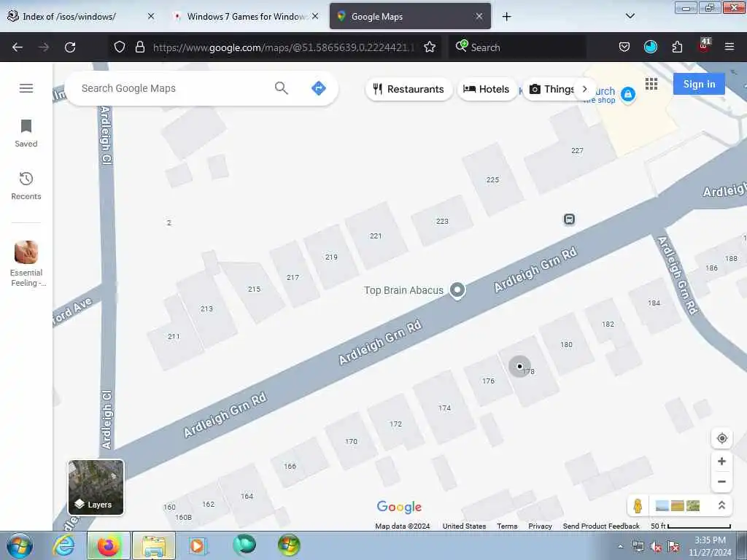Image resolution: width=747 pixels, height=560 pixels.
Task: Click the tracking protection shield icon
Action: tap(120, 47)
